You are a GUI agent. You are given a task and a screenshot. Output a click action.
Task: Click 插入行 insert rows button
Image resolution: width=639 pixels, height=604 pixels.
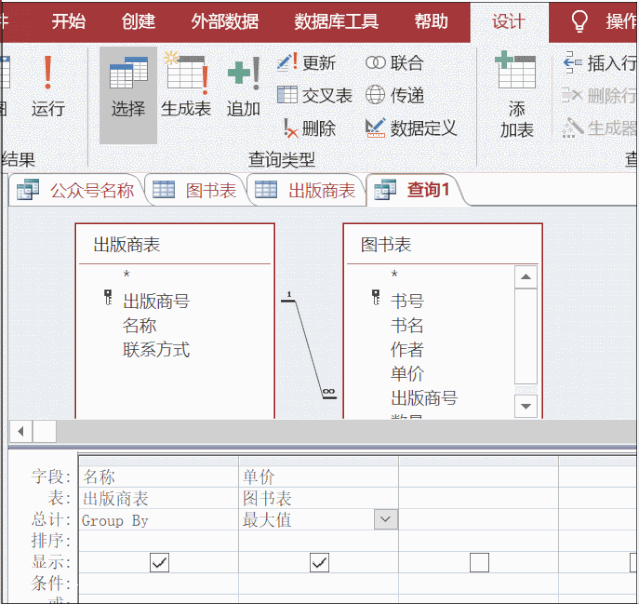point(600,63)
